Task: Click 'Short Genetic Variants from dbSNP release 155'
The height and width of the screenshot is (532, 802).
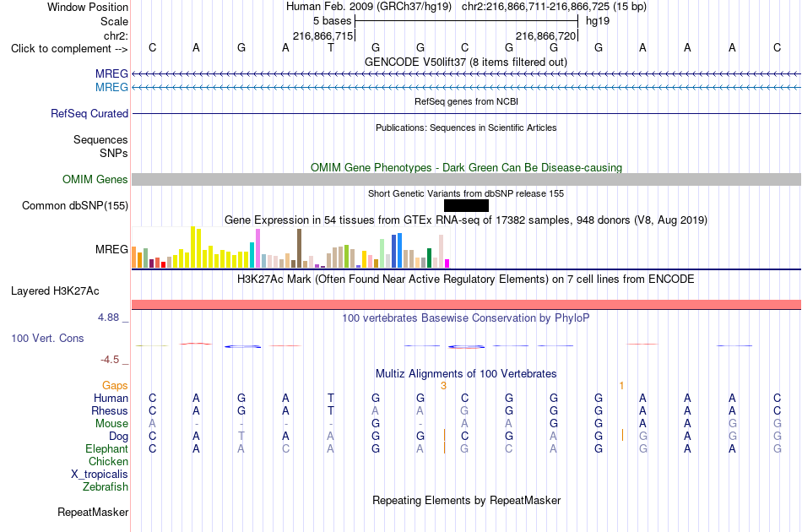Action: (466, 193)
